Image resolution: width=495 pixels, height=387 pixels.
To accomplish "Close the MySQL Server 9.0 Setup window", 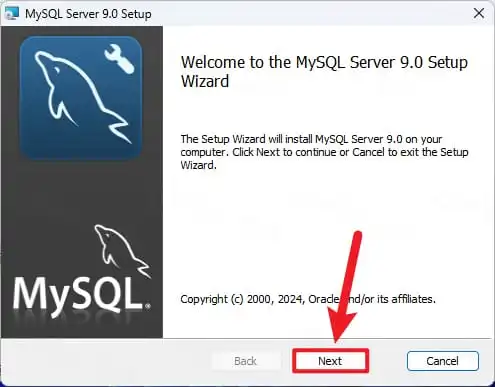I will tap(479, 13).
